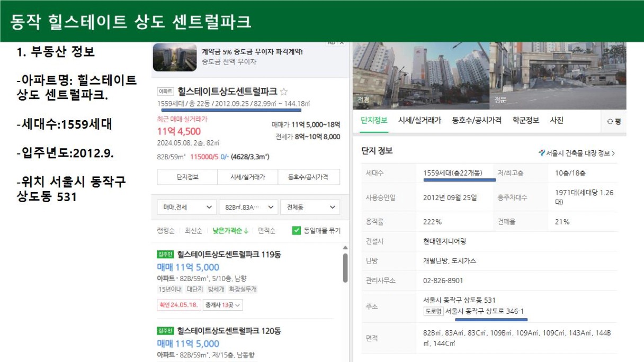Click the slide title 동작 힐스테이트 상도 센트럴파크

pyautogui.click(x=130, y=22)
